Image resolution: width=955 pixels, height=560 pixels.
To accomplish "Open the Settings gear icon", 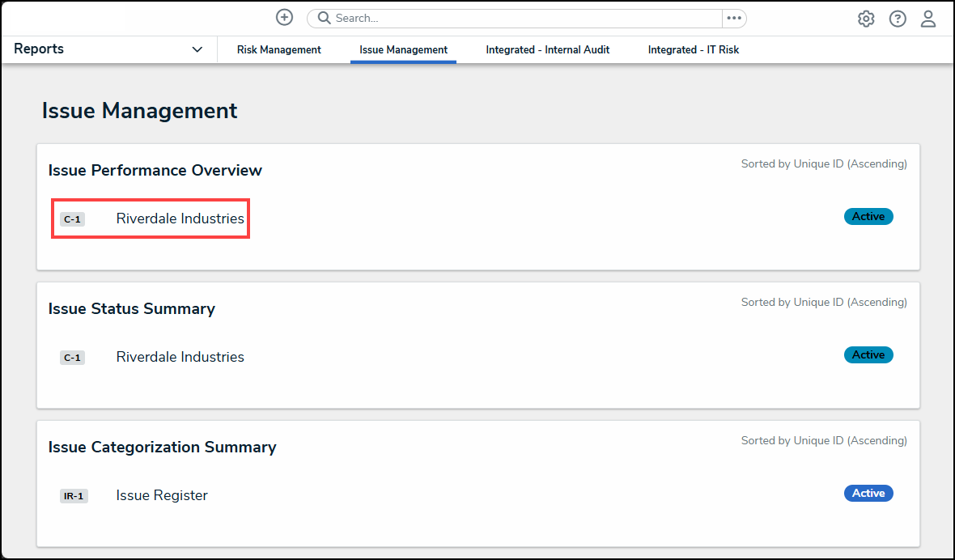I will 866,19.
